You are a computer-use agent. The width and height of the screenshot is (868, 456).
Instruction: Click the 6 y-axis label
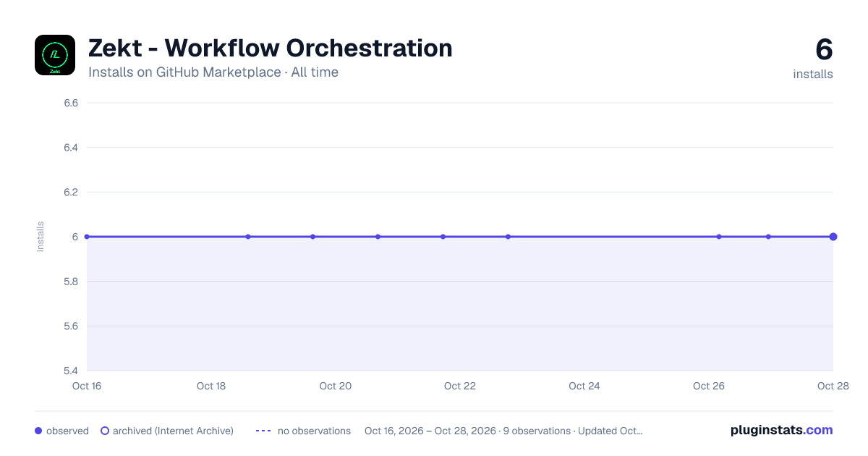click(x=75, y=237)
